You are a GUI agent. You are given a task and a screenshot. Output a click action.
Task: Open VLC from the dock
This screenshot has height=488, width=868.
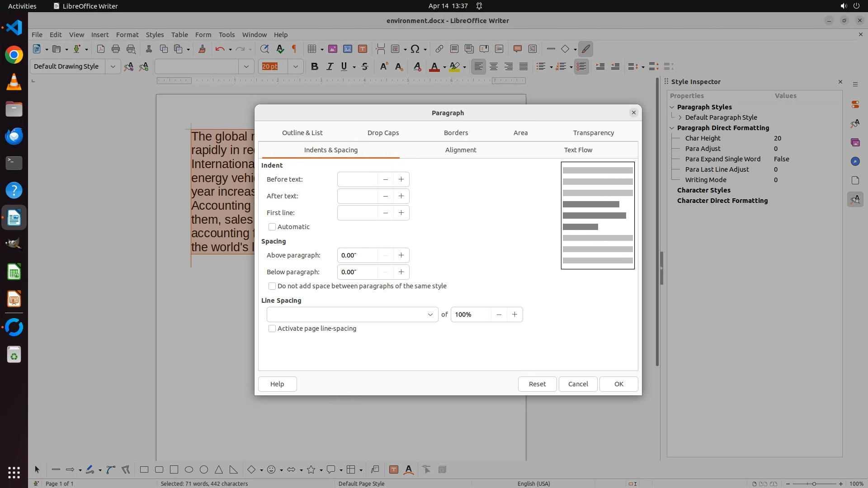pyautogui.click(x=14, y=82)
